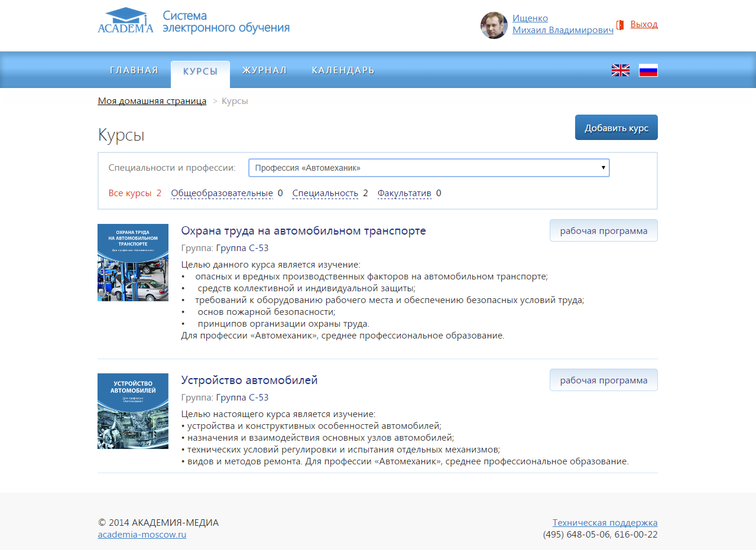Click the user profile avatar photo
The height and width of the screenshot is (550, 756).
(494, 25)
